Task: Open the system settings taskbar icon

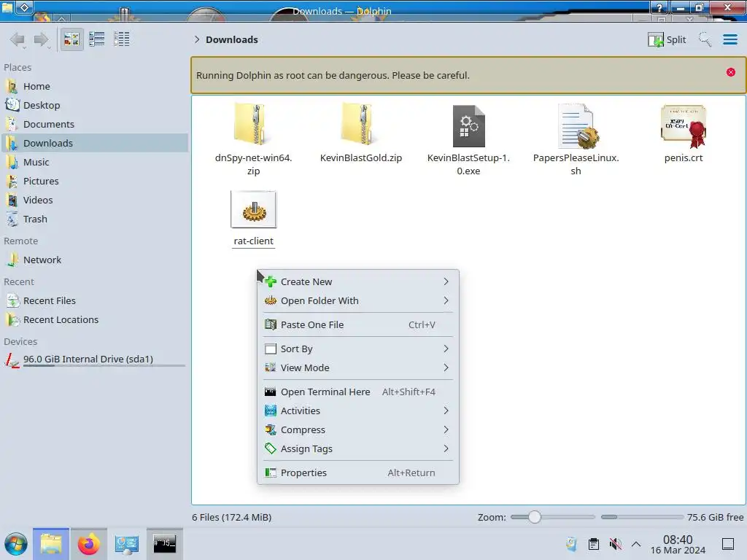Action: [x=127, y=544]
